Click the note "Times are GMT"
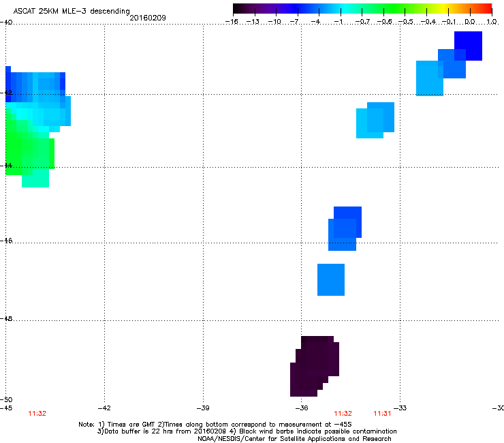 131,425
